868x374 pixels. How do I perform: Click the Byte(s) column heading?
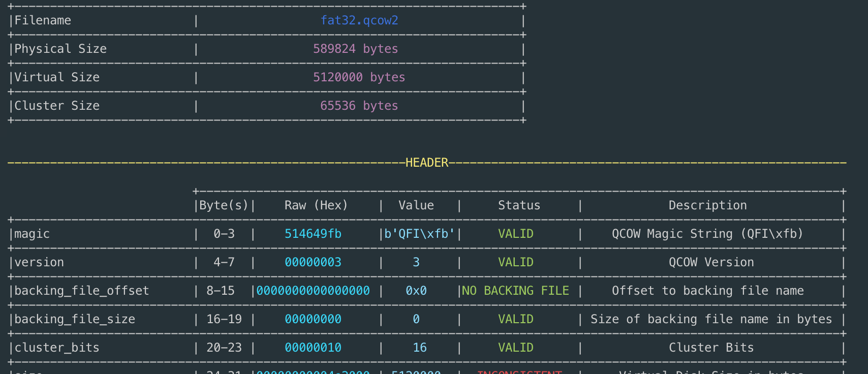pos(224,205)
